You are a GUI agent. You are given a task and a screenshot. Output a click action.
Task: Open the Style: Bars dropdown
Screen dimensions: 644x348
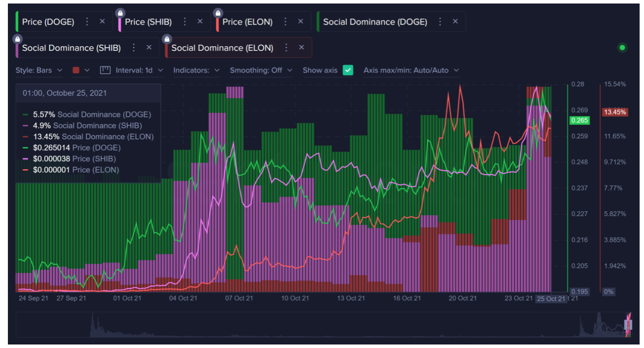pos(39,70)
